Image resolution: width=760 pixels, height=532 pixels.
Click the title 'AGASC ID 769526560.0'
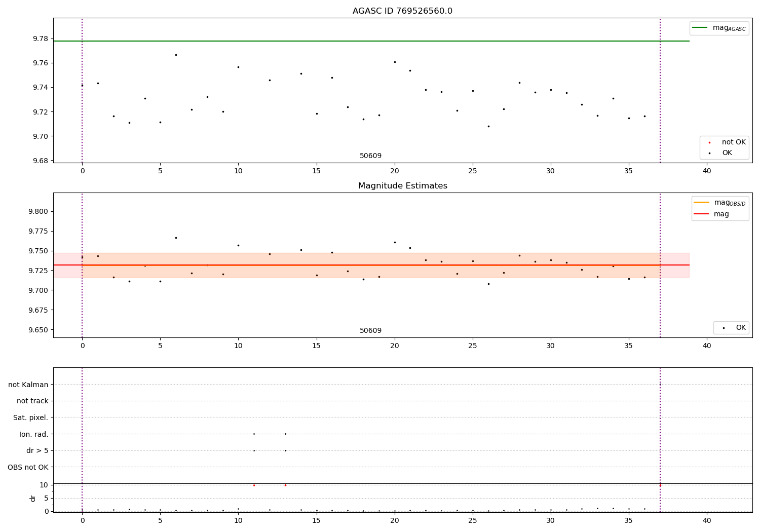click(402, 11)
